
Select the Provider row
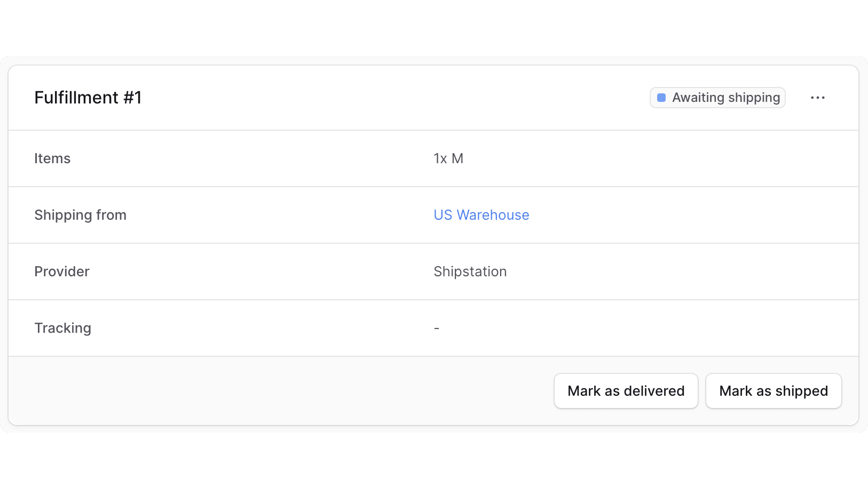pos(61,271)
